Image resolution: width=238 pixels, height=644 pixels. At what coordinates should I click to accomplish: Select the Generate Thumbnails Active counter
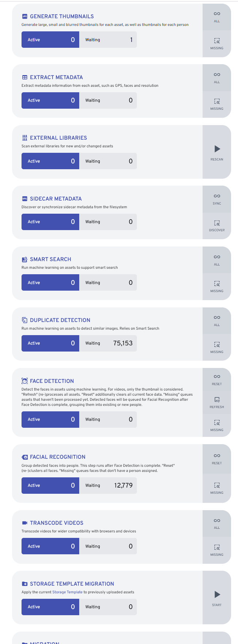click(x=50, y=40)
